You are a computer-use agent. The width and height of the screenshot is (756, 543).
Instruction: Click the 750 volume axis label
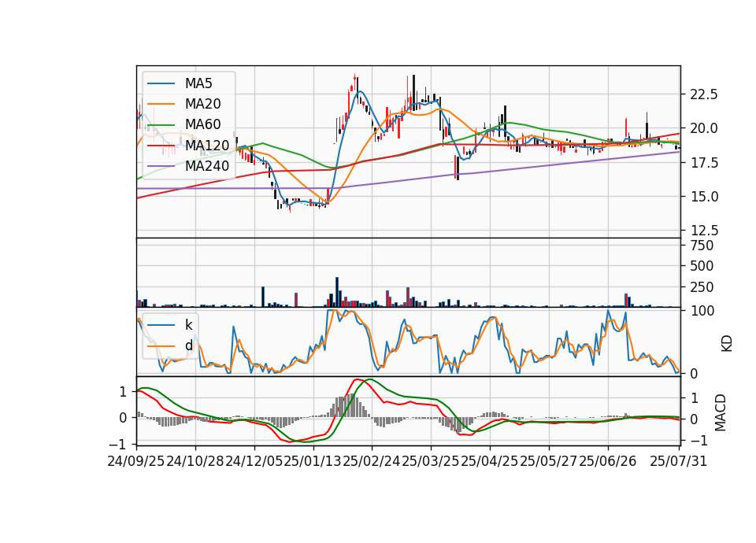(x=702, y=246)
